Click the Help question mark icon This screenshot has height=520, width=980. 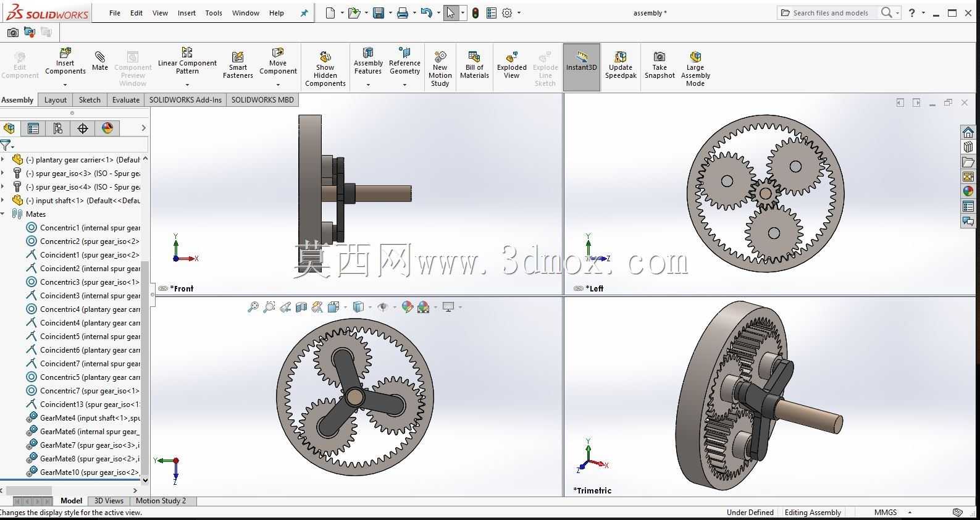point(912,13)
